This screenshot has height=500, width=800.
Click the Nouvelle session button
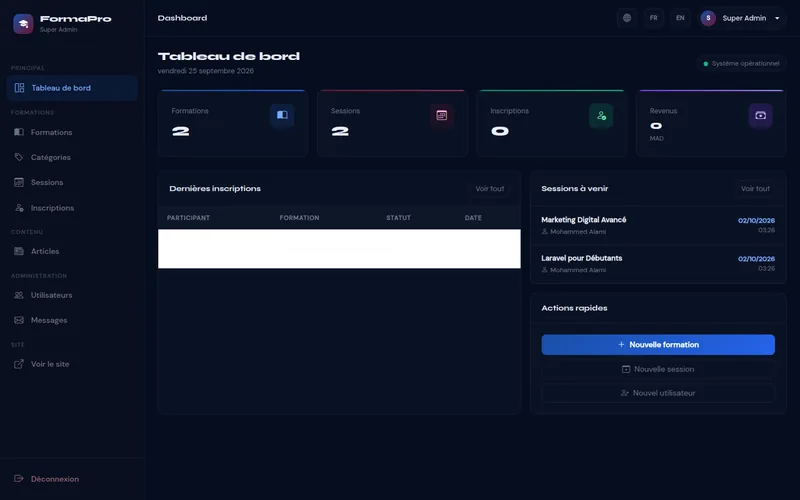(x=658, y=369)
